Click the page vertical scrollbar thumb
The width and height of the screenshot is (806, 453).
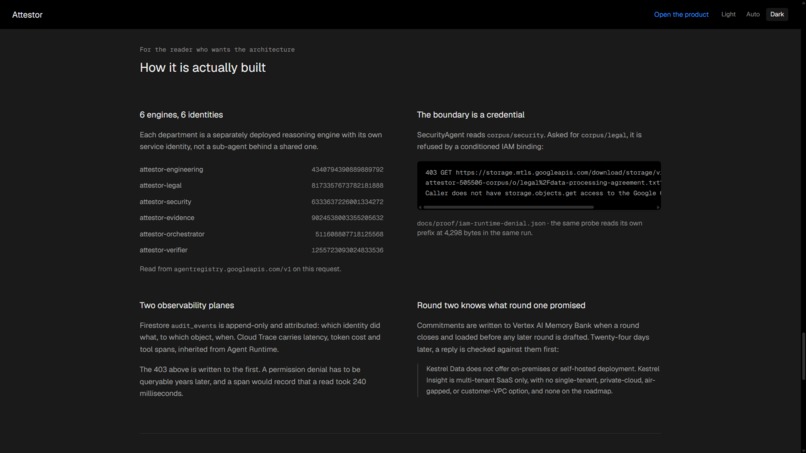(802, 356)
